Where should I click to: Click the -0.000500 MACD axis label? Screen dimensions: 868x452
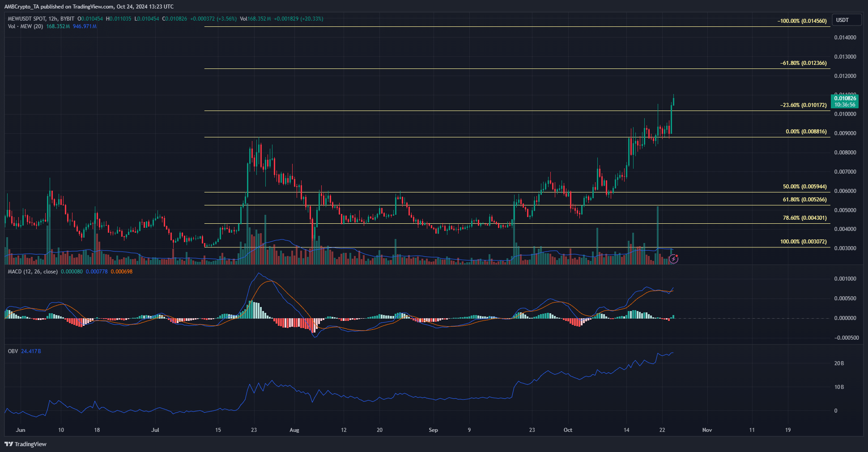coord(847,338)
